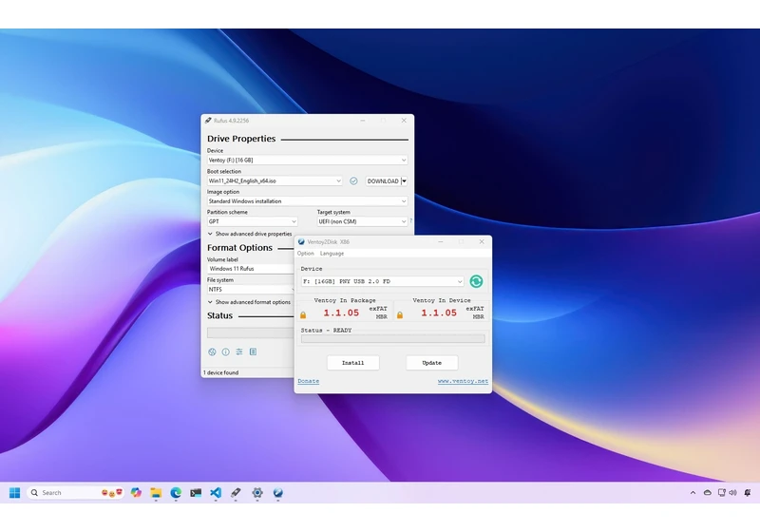Open the Boot selection dropdown in Rufus
Viewport: 760px width, 532px height.
coord(275,180)
